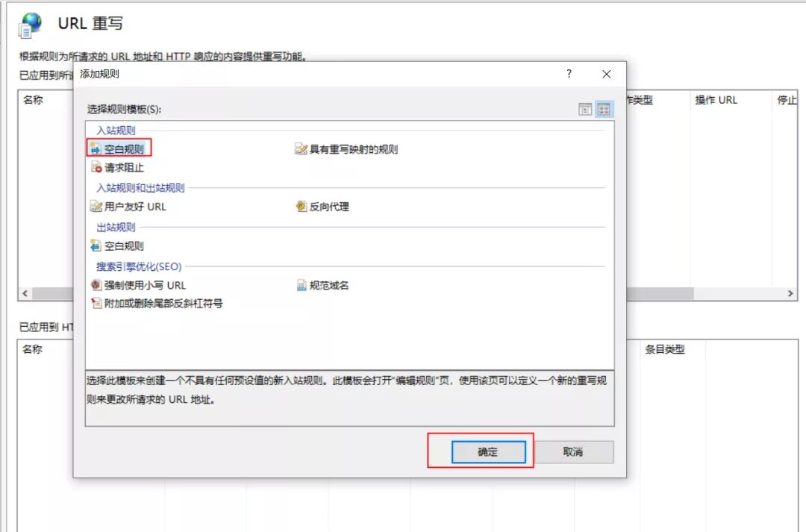
Task: Select 强制使用小写 URL template
Action: click(138, 285)
